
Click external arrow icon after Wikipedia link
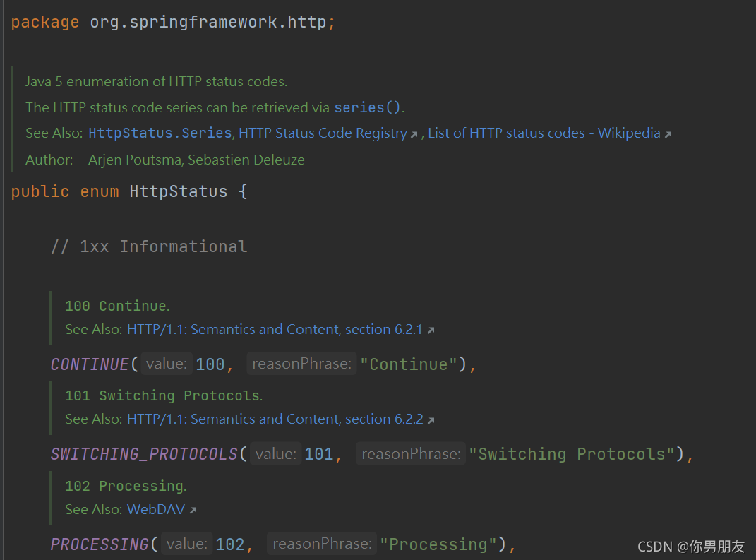[x=668, y=135]
